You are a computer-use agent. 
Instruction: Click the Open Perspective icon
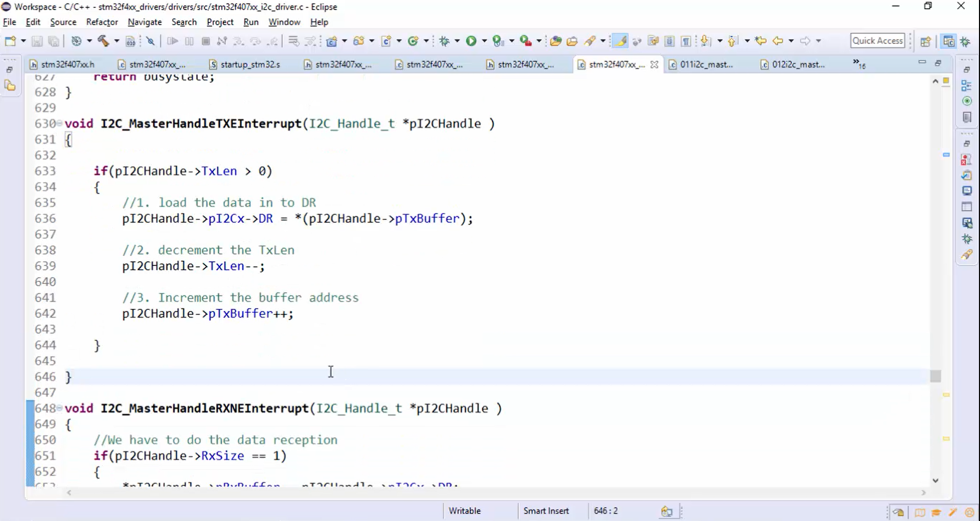[x=926, y=41]
